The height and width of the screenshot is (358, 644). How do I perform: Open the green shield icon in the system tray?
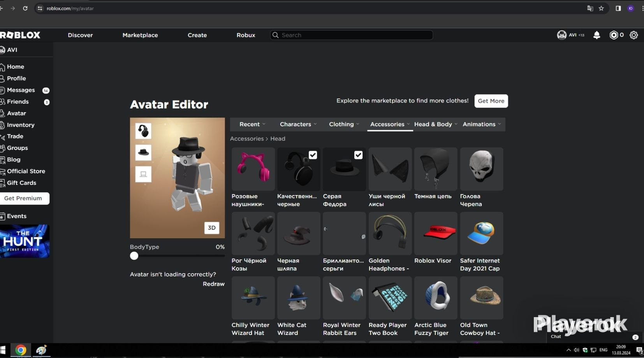[x=585, y=350]
